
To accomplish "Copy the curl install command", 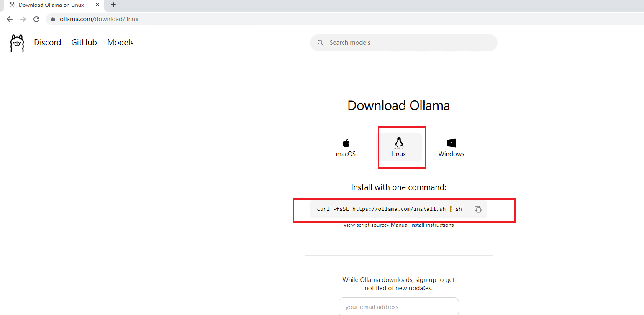I will click(x=478, y=209).
